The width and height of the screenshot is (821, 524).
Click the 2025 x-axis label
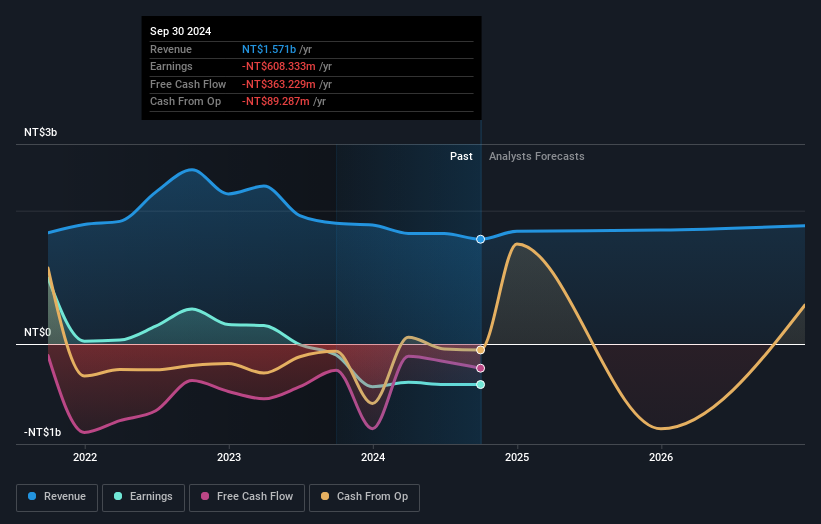point(517,457)
